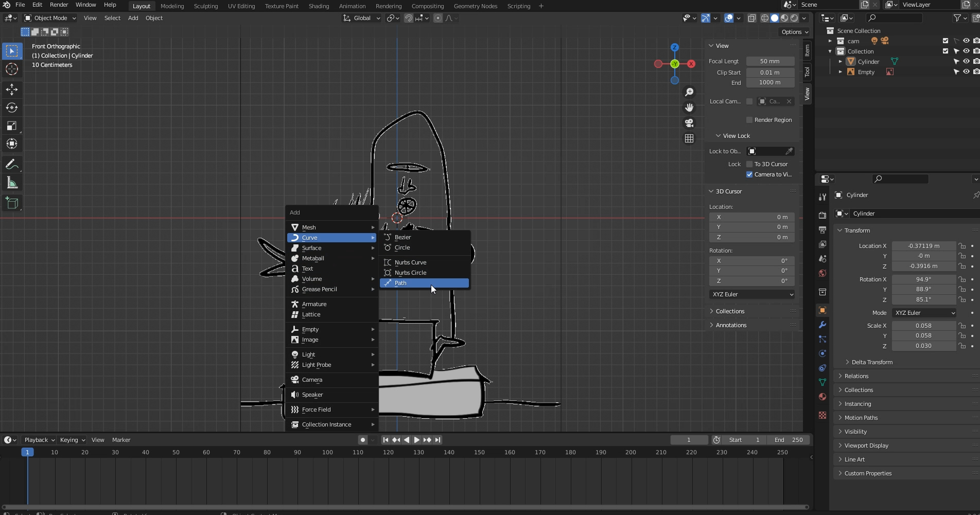Click the Options button in viewport header
This screenshot has height=515, width=980.
coord(794,32)
